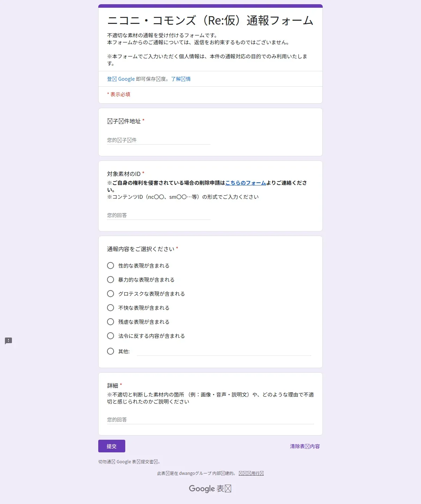This screenshot has width=421, height=504.
Task: Clear the form contents link
Action: [305, 446]
